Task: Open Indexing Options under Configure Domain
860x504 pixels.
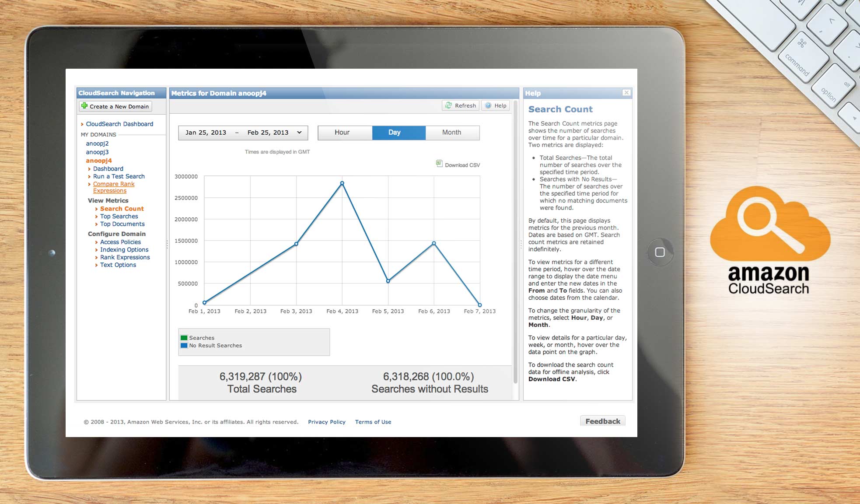Action: click(124, 249)
